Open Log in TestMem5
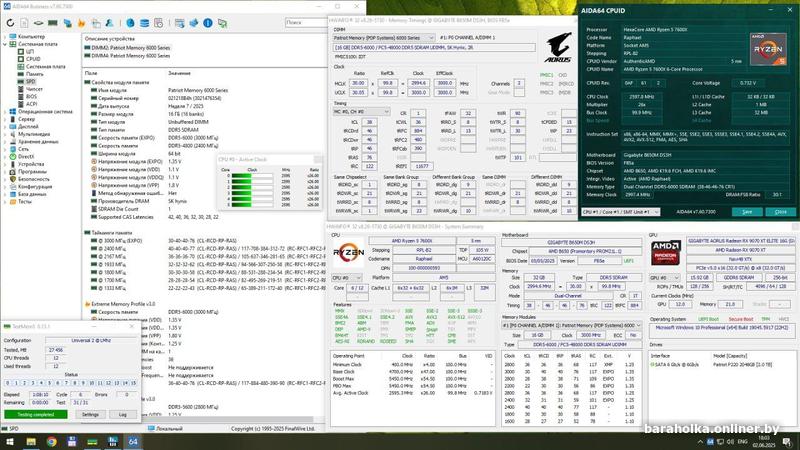 pyautogui.click(x=122, y=414)
